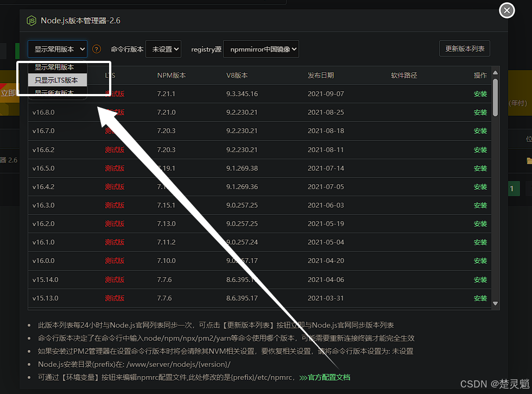Click the folder icon in background window

pos(529,160)
